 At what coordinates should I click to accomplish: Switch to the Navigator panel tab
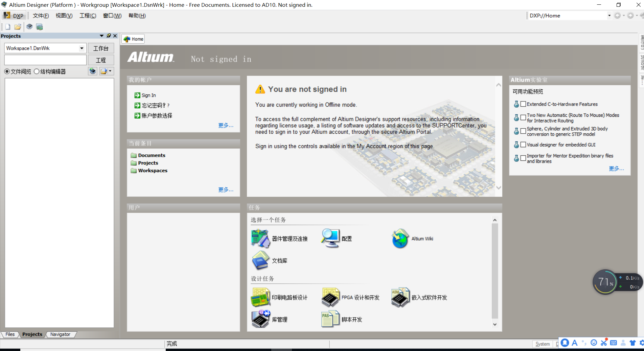[60, 334]
